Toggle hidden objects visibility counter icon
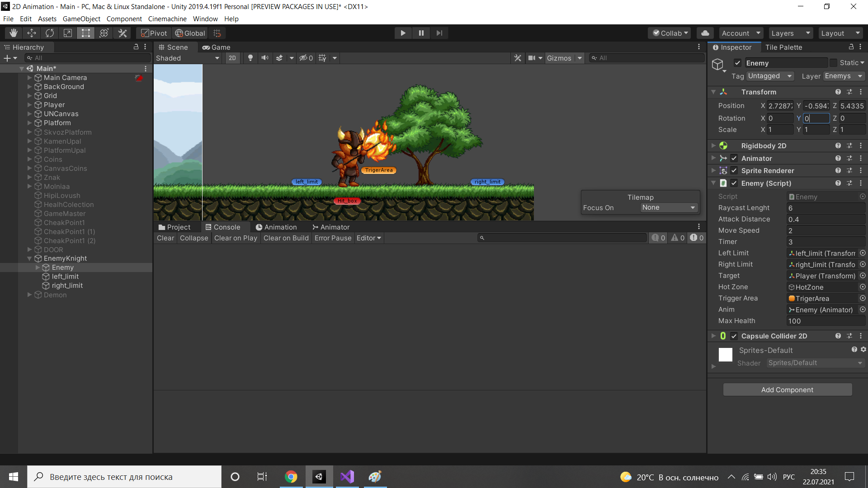Image resolution: width=868 pixels, height=488 pixels. pos(306,58)
